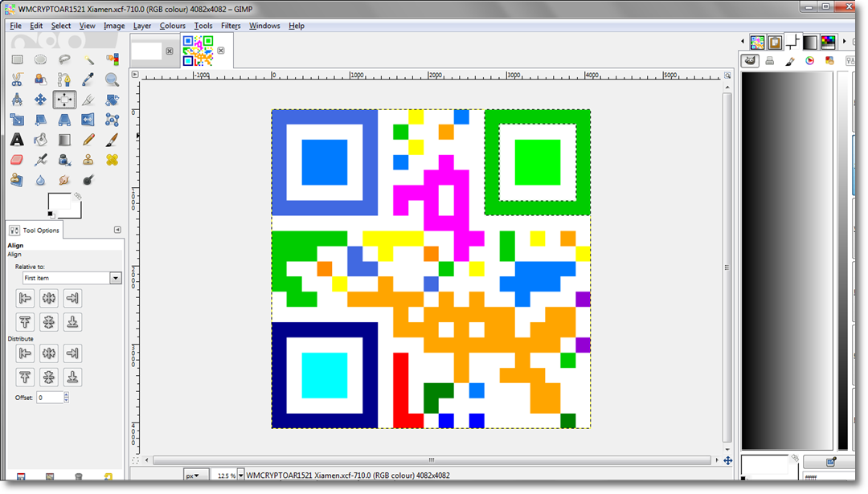Open the px unit dropdown in status bar
The image size is (868, 494).
(x=195, y=476)
